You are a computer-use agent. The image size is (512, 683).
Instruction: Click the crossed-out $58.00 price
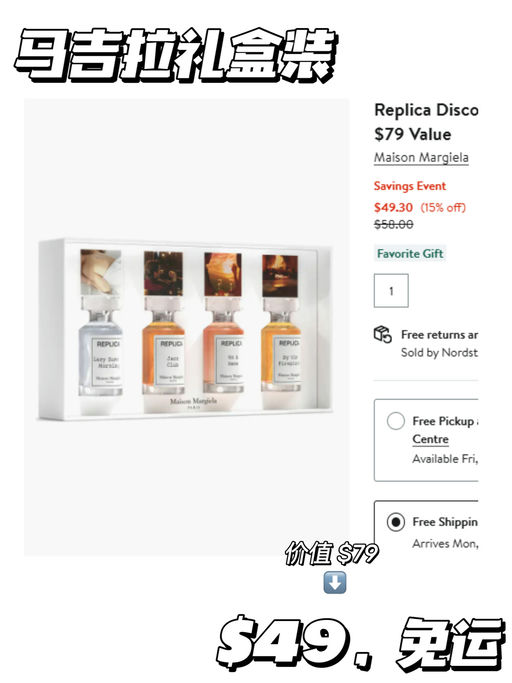pyautogui.click(x=394, y=225)
